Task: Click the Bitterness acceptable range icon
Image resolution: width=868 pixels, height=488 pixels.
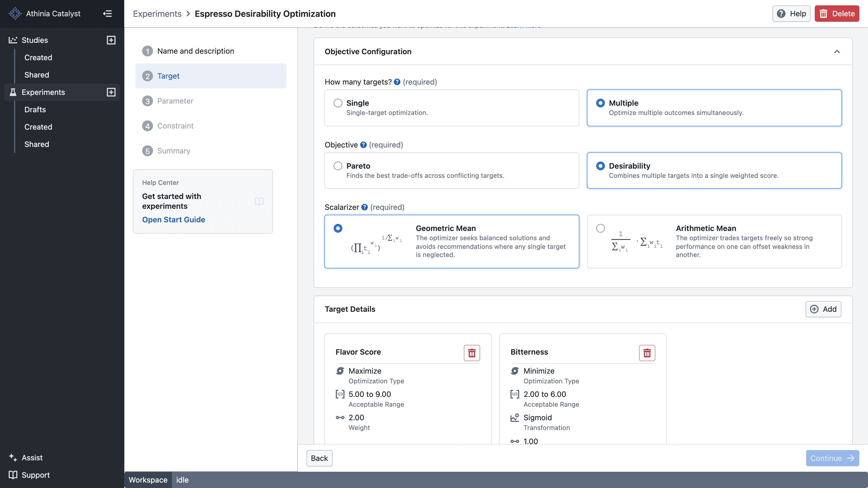Action: 515,394
